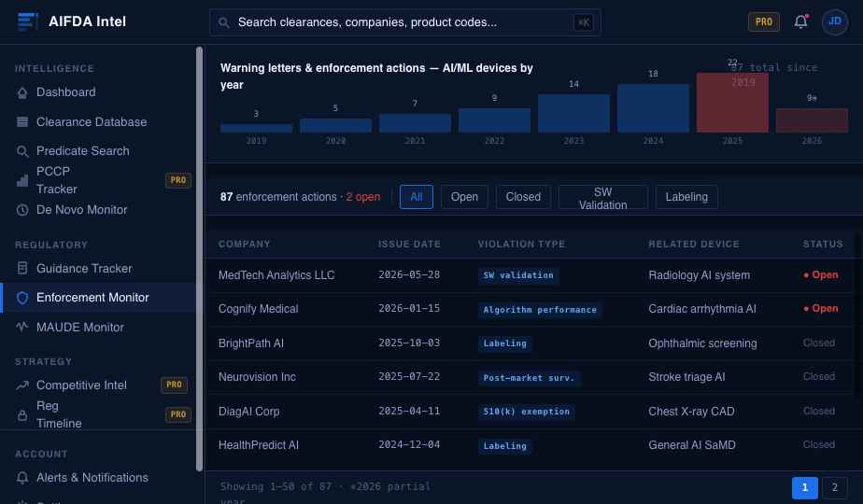Click the 2023 chart bar
This screenshot has width=863, height=504.
[573, 113]
